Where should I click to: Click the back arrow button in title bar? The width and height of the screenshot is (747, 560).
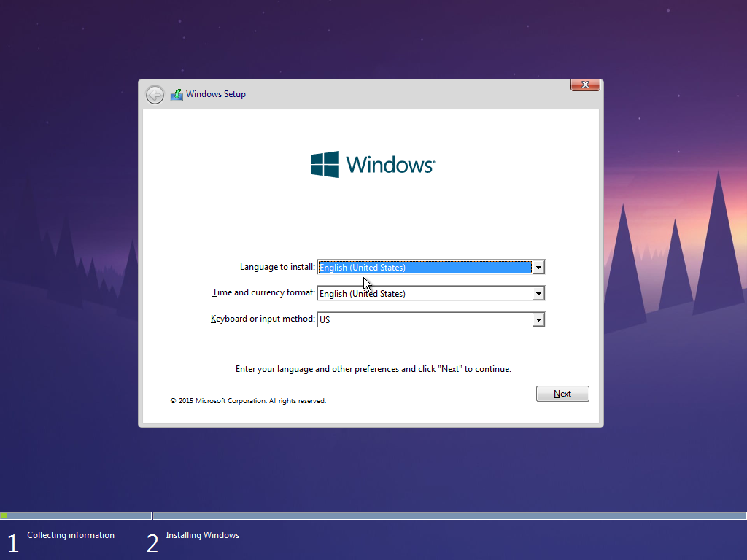pos(155,95)
